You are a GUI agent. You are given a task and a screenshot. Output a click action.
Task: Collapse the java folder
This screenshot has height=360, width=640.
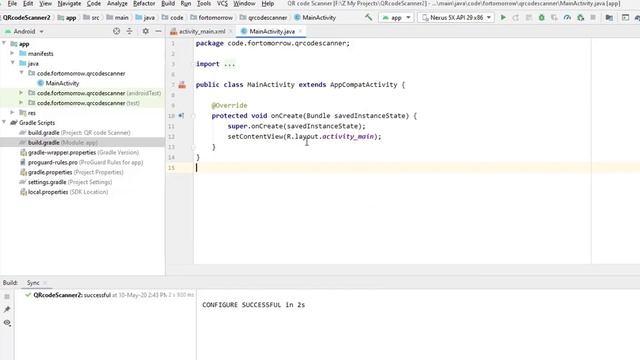(x=13, y=63)
